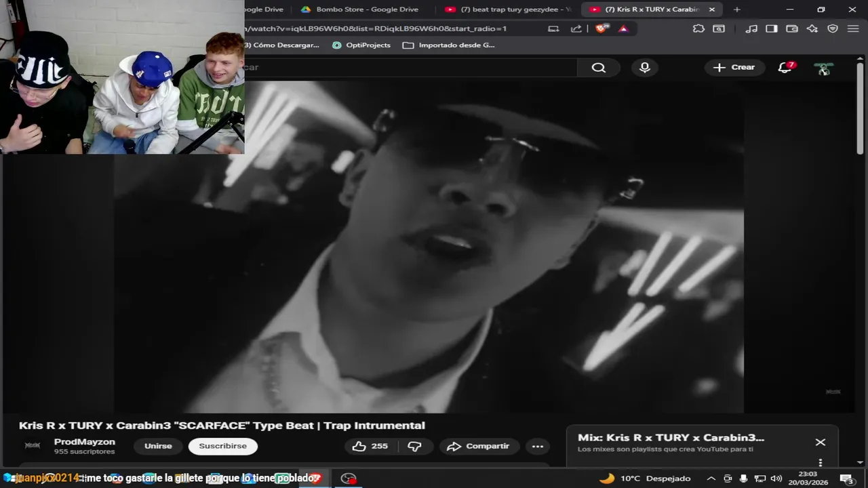Image resolution: width=868 pixels, height=488 pixels.
Task: Open the Brave VPN shield icon
Action: [833, 28]
